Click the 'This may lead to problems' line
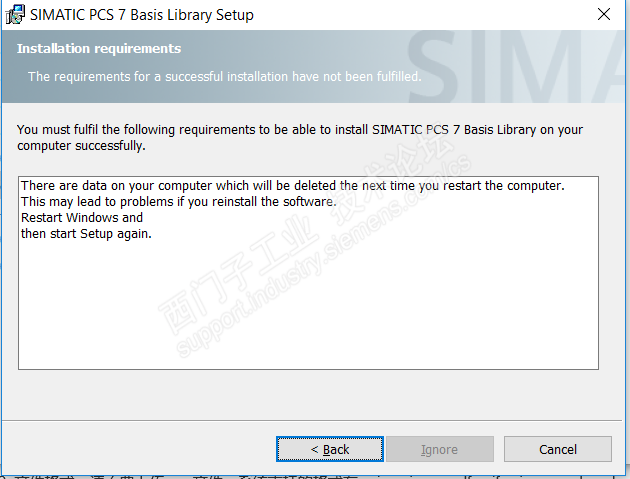 point(178,202)
